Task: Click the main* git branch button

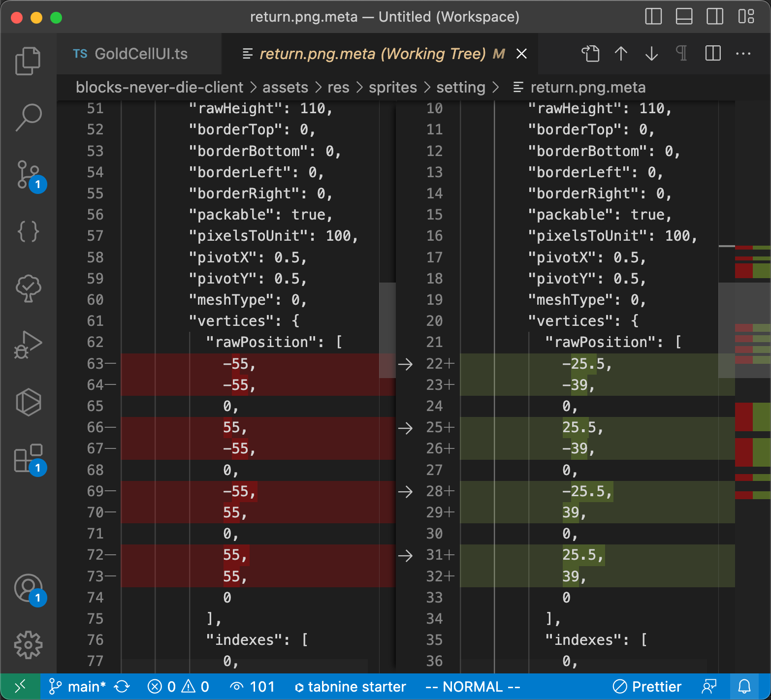Action: pyautogui.click(x=78, y=687)
